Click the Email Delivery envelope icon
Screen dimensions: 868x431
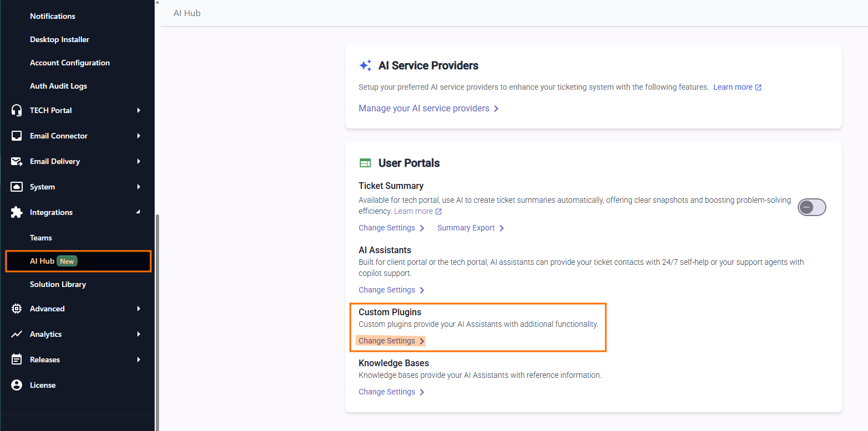(x=17, y=161)
